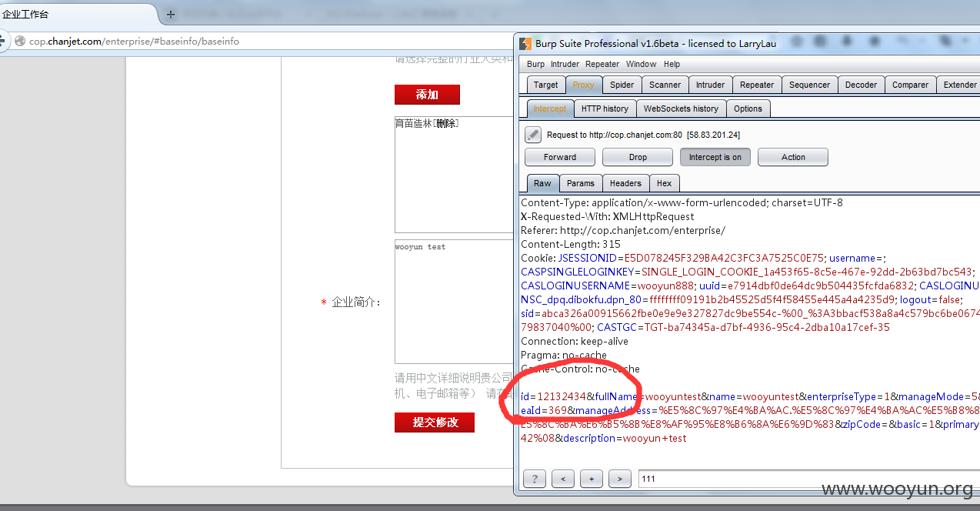
Task: Open the Repeater menu in menu bar
Action: [x=602, y=64]
